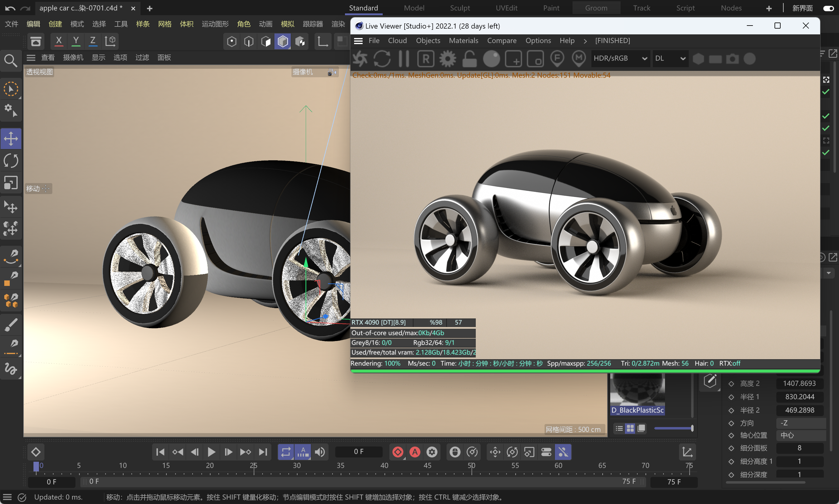
Task: Toggle X axis lock
Action: click(x=59, y=41)
